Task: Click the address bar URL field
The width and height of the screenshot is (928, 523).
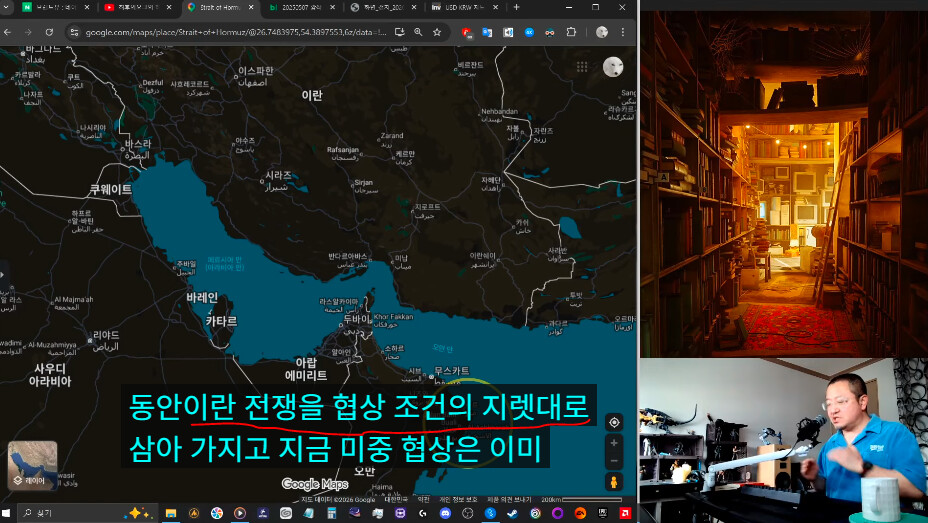Action: (x=236, y=32)
